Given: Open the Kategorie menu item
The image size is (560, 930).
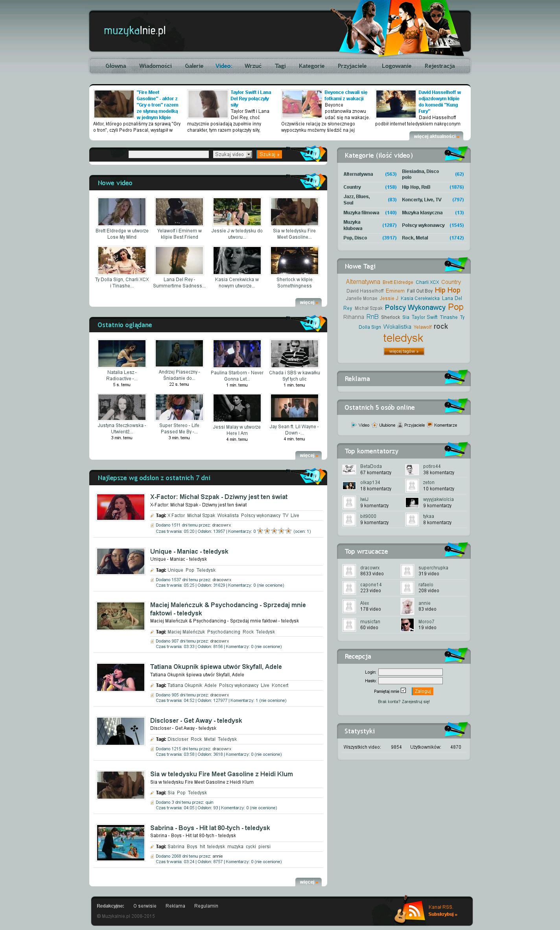Looking at the screenshot, I should coord(311,66).
